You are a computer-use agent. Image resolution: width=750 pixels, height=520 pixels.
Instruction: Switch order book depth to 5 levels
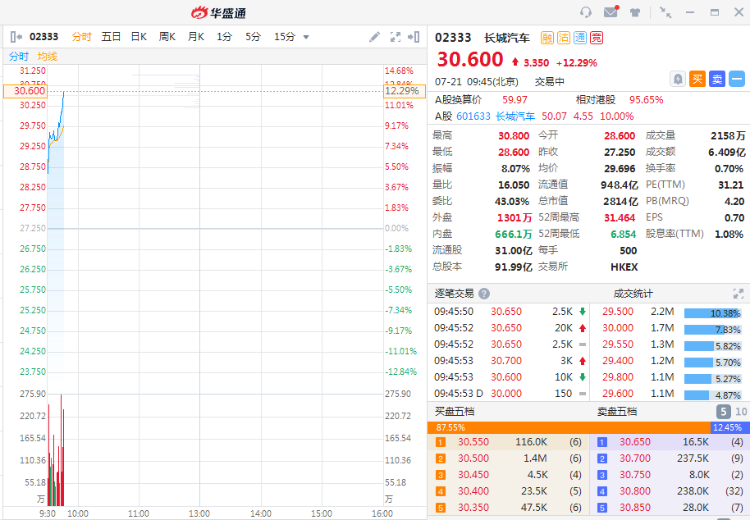[722, 411]
